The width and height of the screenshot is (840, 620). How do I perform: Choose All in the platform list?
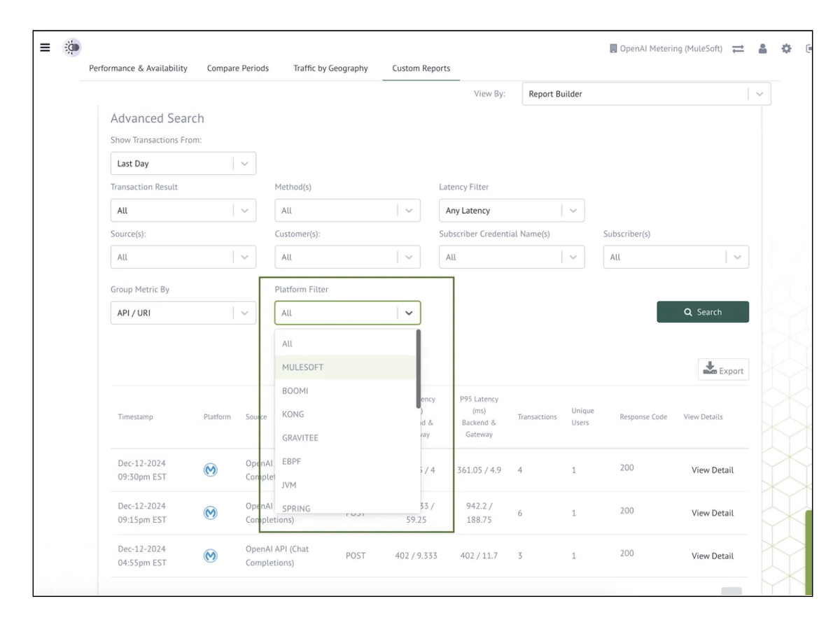346,344
